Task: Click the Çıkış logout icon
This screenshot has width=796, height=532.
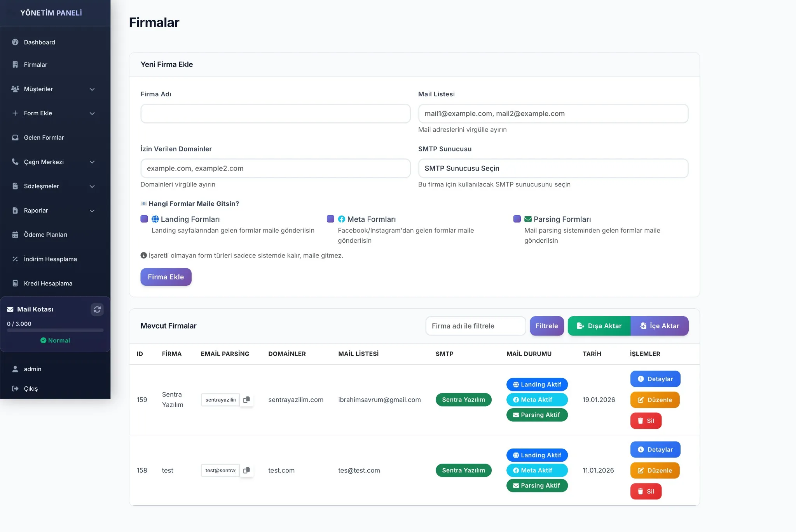Action: [15, 388]
